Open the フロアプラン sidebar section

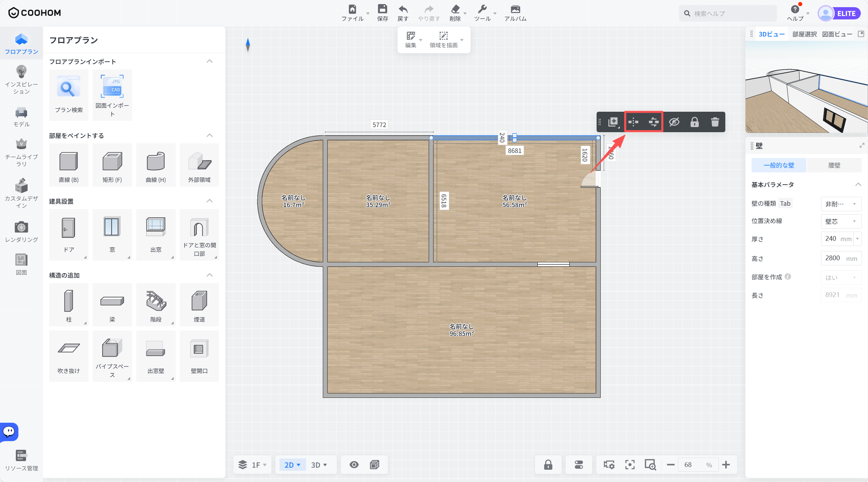[21, 44]
